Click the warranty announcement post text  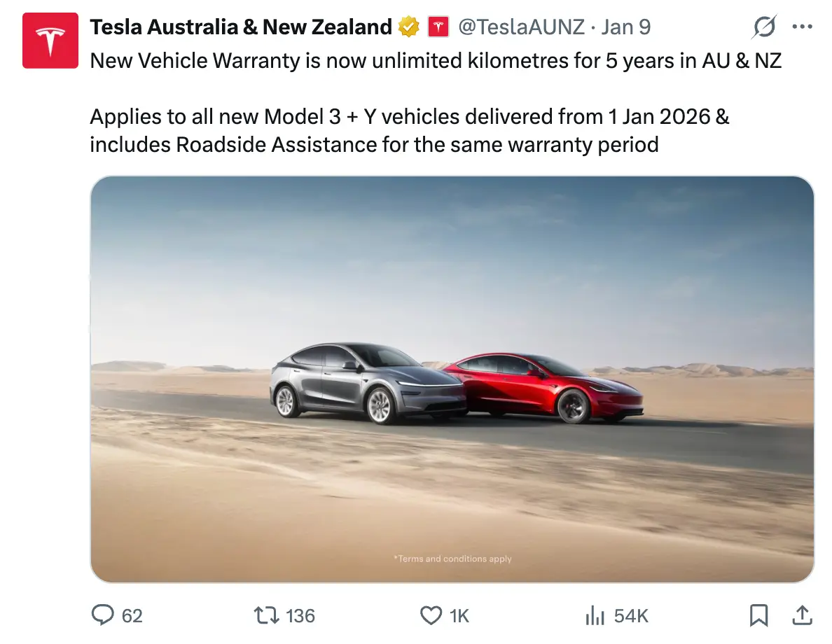pyautogui.click(x=435, y=61)
